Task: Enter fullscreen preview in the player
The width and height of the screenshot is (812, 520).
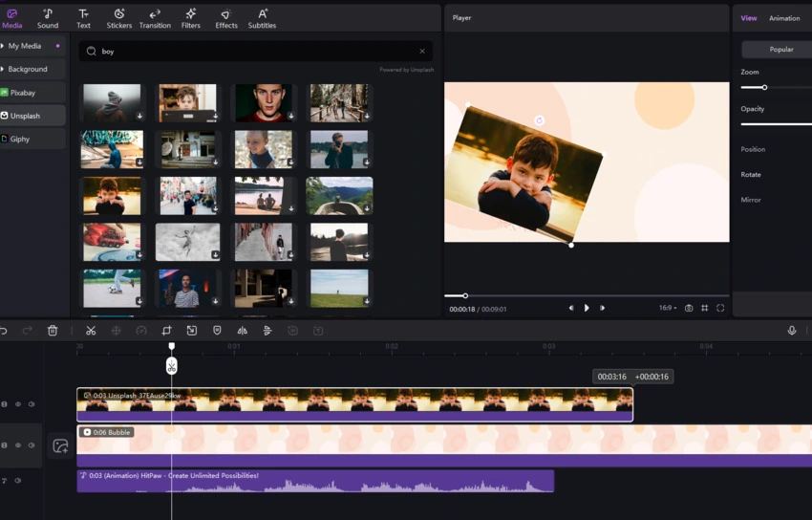Action: coord(720,309)
